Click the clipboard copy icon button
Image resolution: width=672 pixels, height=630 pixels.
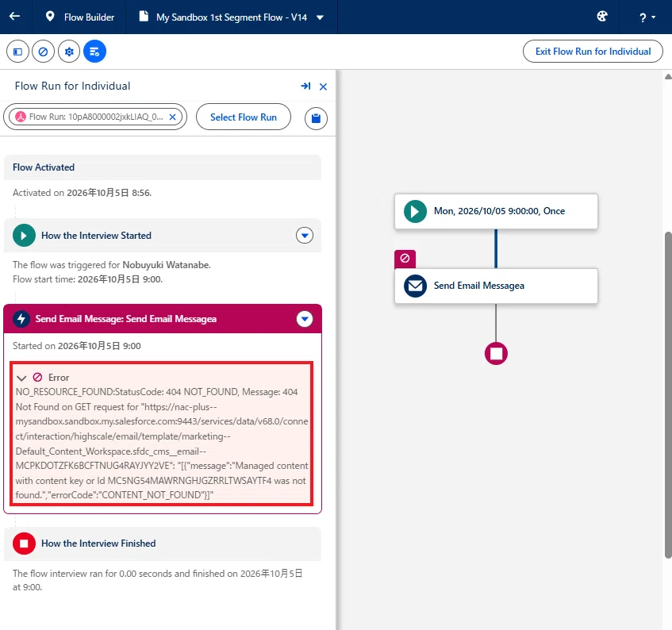tap(316, 118)
